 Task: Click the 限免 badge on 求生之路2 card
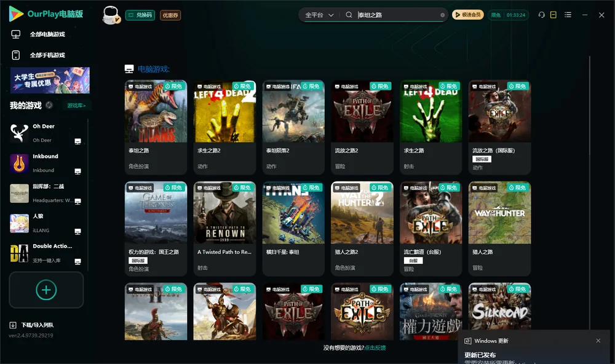tap(243, 86)
